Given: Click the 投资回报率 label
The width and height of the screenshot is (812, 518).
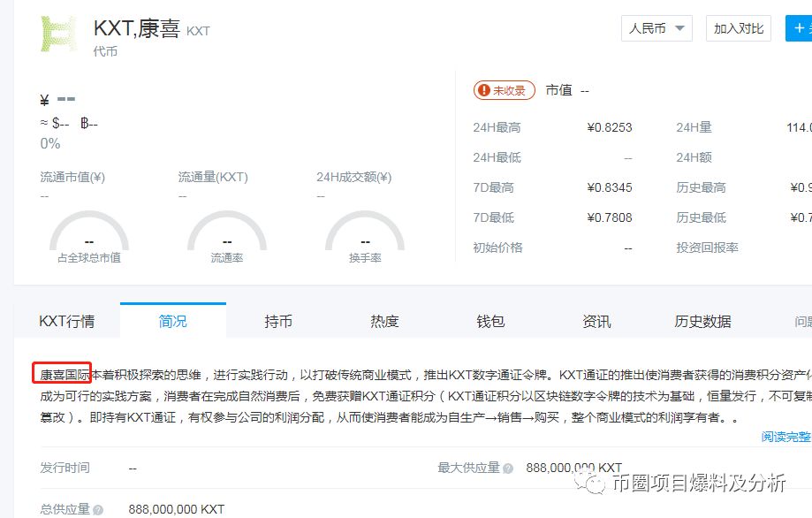Looking at the screenshot, I should point(707,248).
